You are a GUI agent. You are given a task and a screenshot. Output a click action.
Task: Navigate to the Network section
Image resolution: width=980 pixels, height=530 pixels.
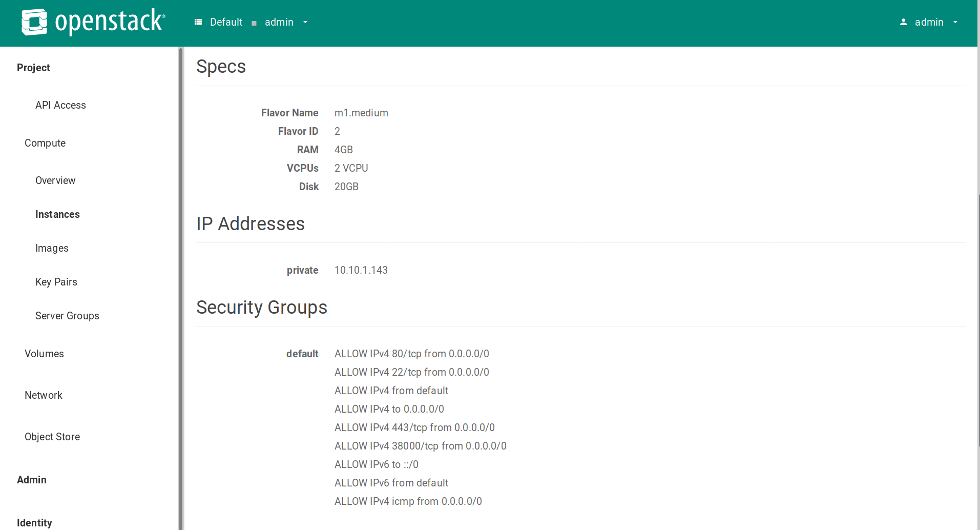44,395
